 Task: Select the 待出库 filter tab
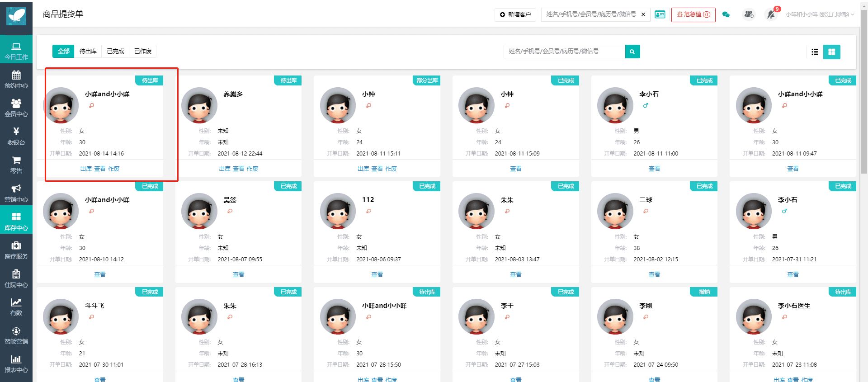pyautogui.click(x=88, y=51)
